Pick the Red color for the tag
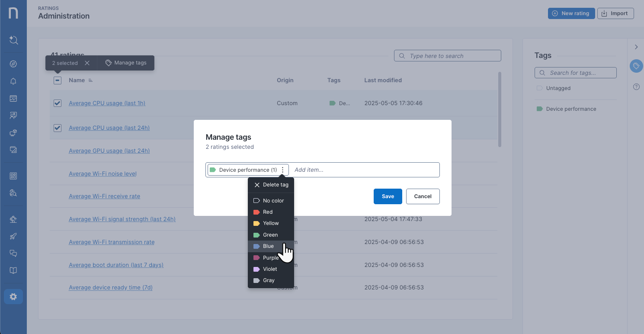 [267, 212]
